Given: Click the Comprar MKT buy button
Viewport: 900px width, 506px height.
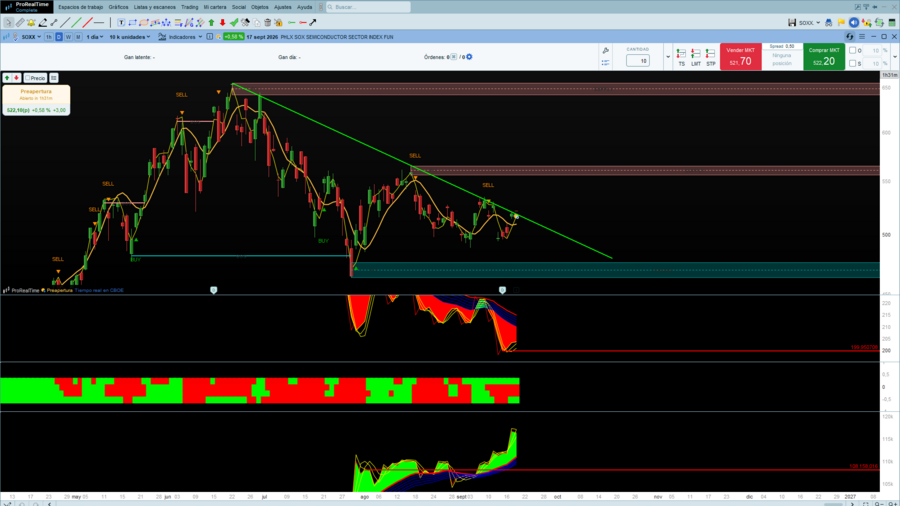Looking at the screenshot, I should pyautogui.click(x=824, y=57).
